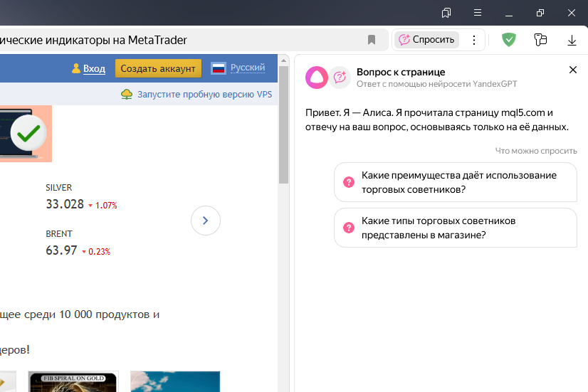
Task: Click the user icon beside Вход
Action: tap(76, 68)
